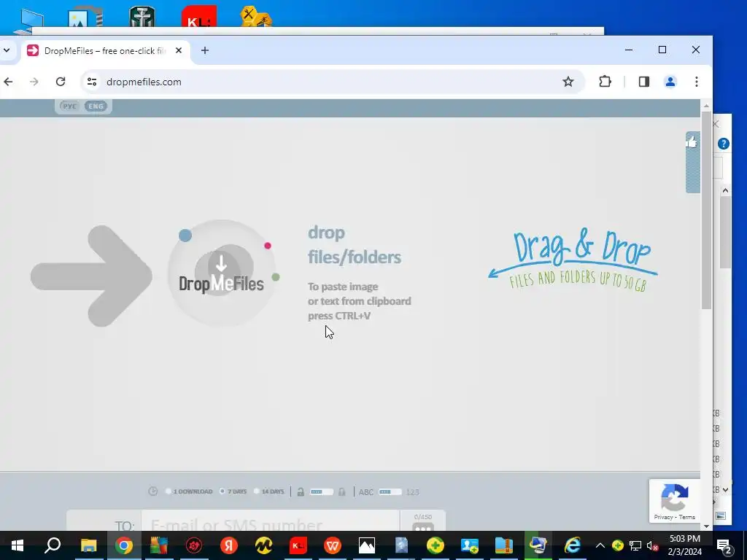Open the Photos app in taskbar
This screenshot has height=560, width=747.
pyautogui.click(x=367, y=545)
